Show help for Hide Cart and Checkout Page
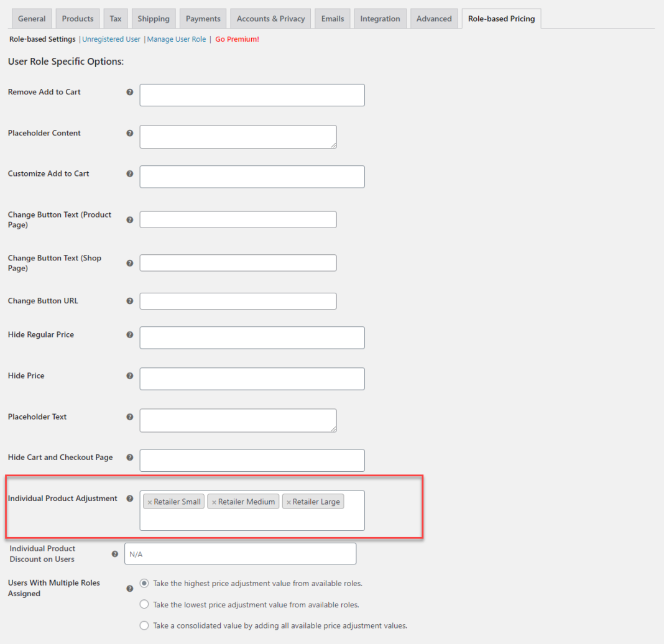Image resolution: width=664 pixels, height=644 pixels. [x=129, y=458]
